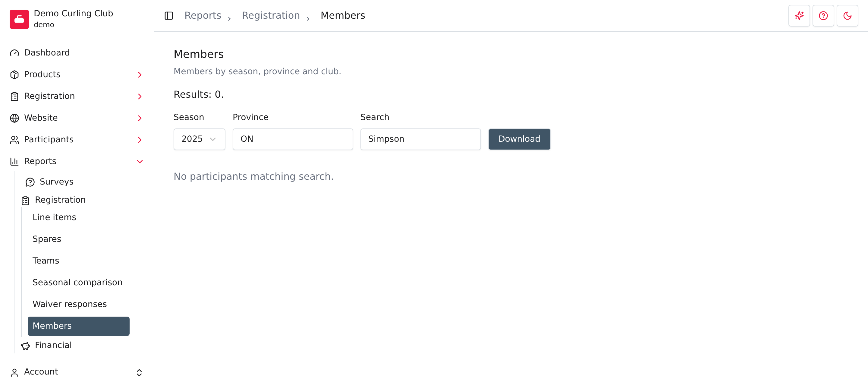Click the Surveys question bubble icon
This screenshot has height=392, width=868.
tap(30, 182)
